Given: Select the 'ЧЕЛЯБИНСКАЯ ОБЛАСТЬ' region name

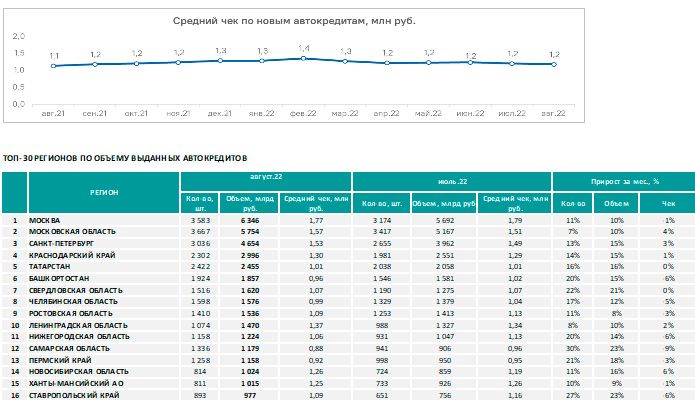Looking at the screenshot, I should click(x=73, y=301).
